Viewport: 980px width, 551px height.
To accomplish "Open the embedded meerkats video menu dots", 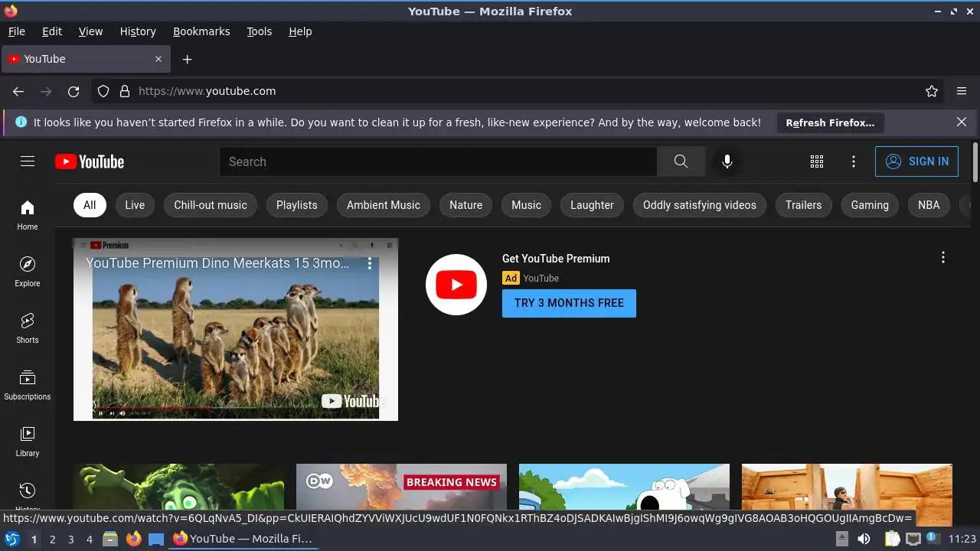I will [370, 263].
